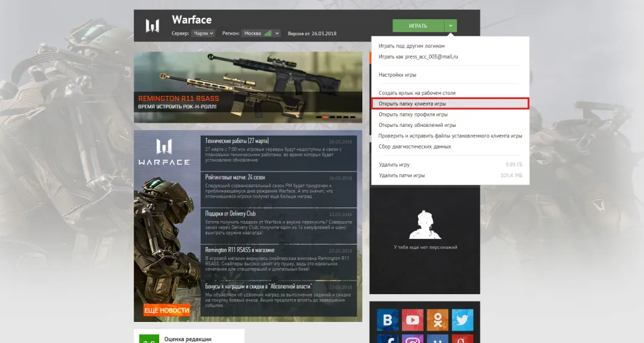
Task: Choose Удалить игру menu entry
Action: pos(394,164)
